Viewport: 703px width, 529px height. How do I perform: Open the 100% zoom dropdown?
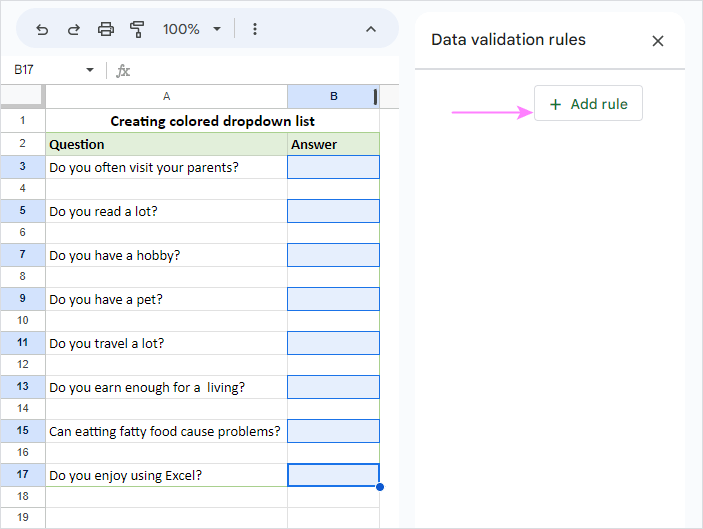pyautogui.click(x=192, y=30)
